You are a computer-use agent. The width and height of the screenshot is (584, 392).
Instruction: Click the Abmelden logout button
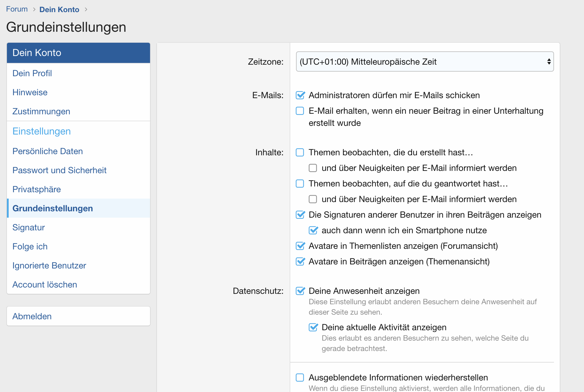click(32, 316)
